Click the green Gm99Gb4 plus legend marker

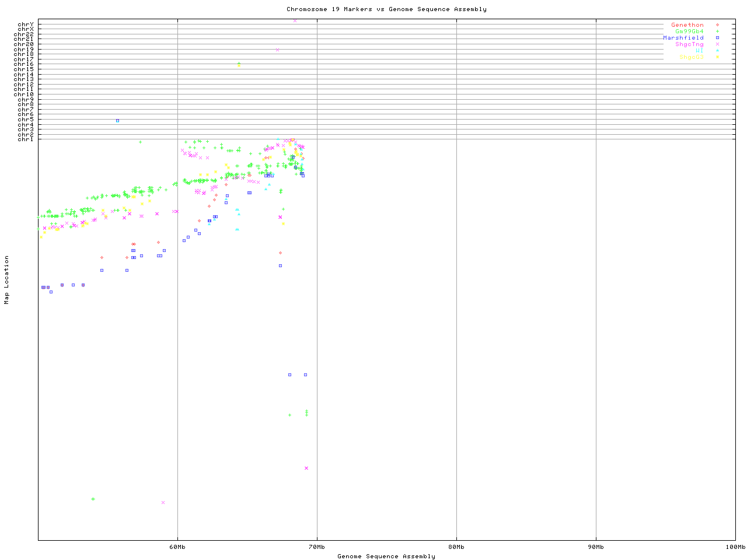pos(717,32)
